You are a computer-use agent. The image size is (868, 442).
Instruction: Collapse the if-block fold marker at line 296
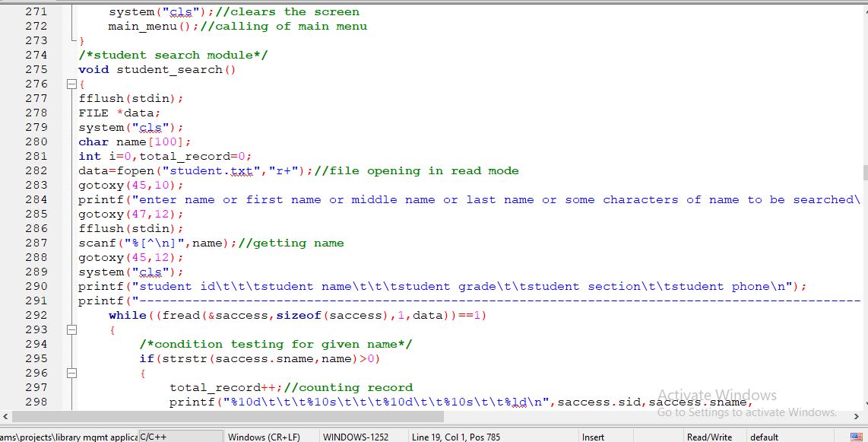71,373
